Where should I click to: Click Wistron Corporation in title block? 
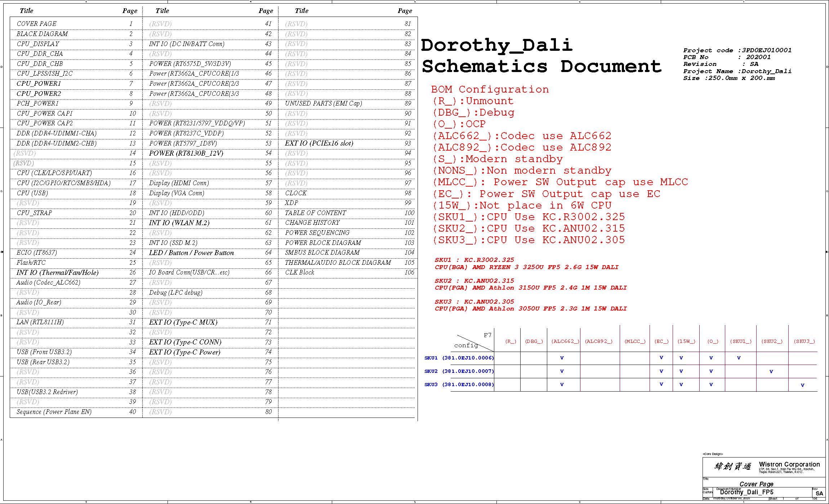pyautogui.click(x=789, y=464)
